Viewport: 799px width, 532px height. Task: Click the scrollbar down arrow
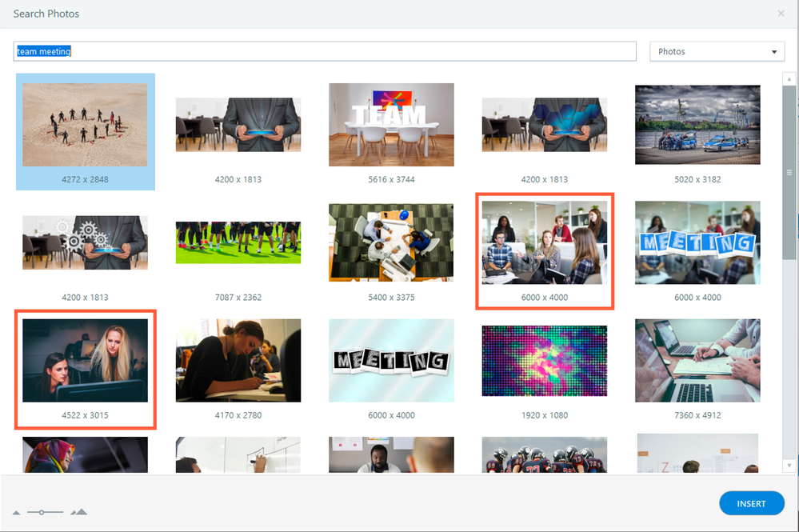[x=789, y=466]
